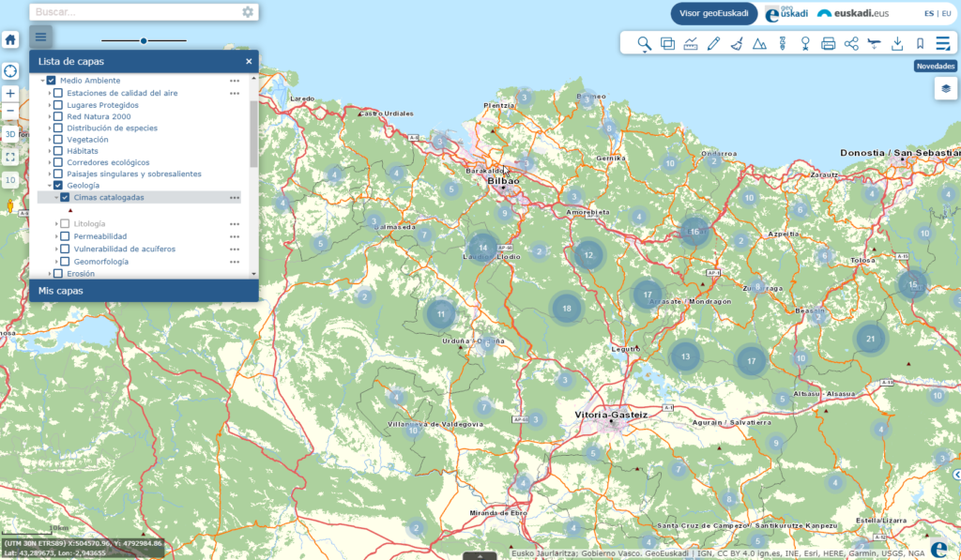This screenshot has width=961, height=560.
Task: Print the current map view
Action: 828,43
